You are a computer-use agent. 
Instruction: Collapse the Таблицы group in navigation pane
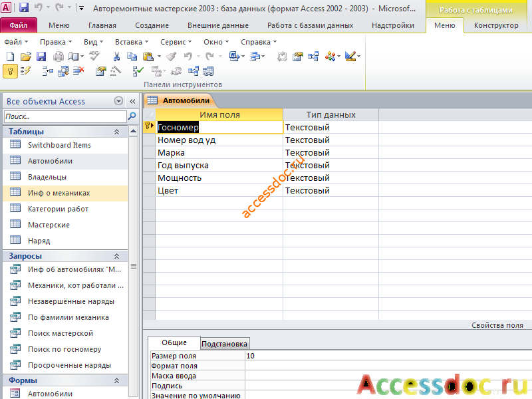[116, 132]
